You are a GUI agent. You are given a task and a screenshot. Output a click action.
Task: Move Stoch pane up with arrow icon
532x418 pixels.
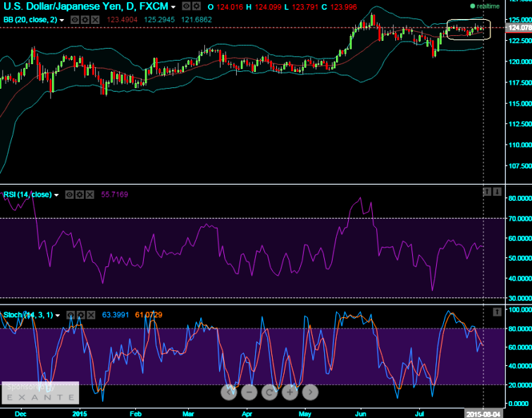click(497, 312)
